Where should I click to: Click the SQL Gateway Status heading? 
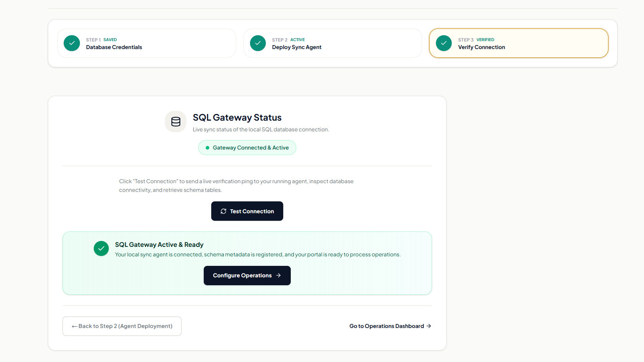[237, 118]
